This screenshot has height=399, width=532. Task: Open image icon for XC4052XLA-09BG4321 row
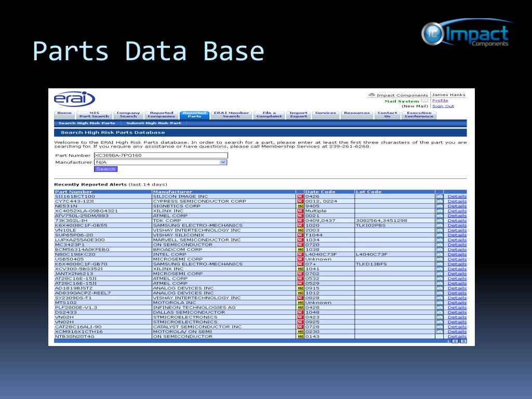pos(440,211)
